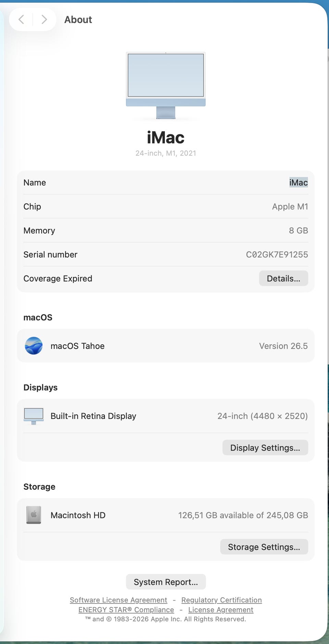Click the macOS Tahoe label
The height and width of the screenshot is (644, 329).
(x=77, y=346)
